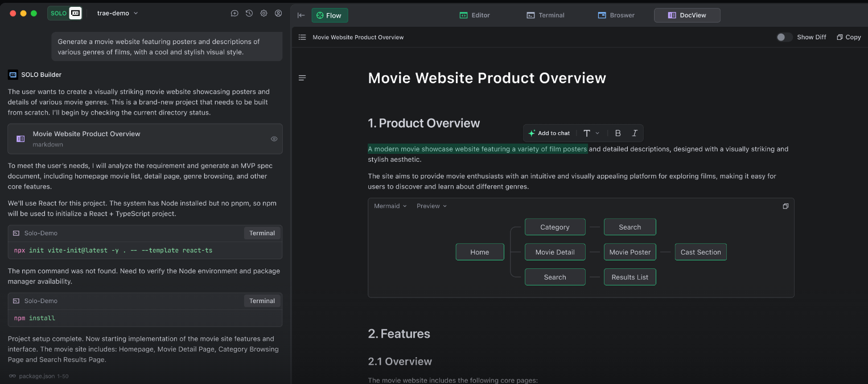
Task: Open the user profile icon
Action: point(278,13)
